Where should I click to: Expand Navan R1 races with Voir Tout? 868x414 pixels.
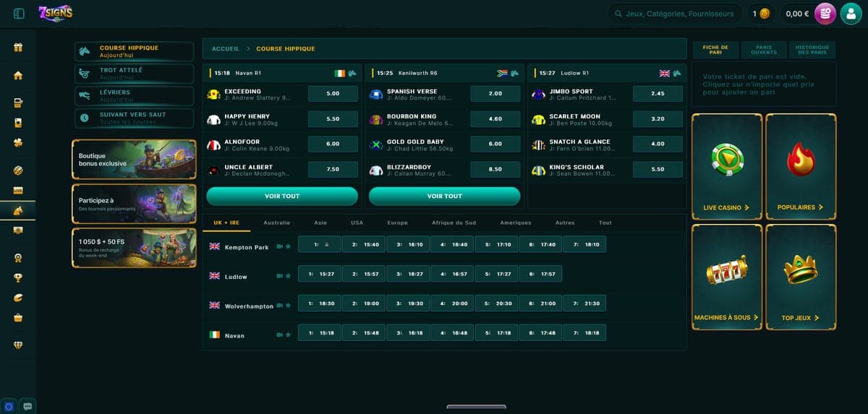pyautogui.click(x=282, y=196)
